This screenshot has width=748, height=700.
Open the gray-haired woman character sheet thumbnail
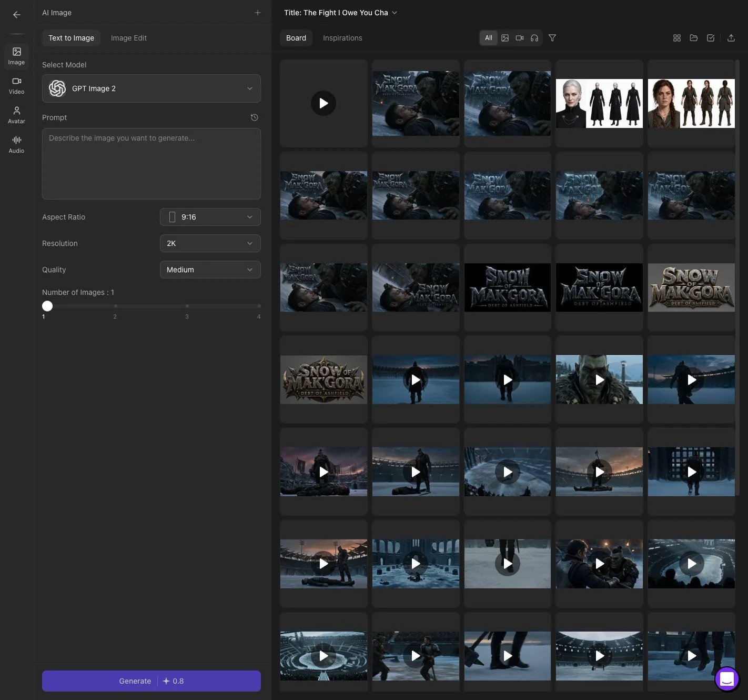(x=600, y=103)
